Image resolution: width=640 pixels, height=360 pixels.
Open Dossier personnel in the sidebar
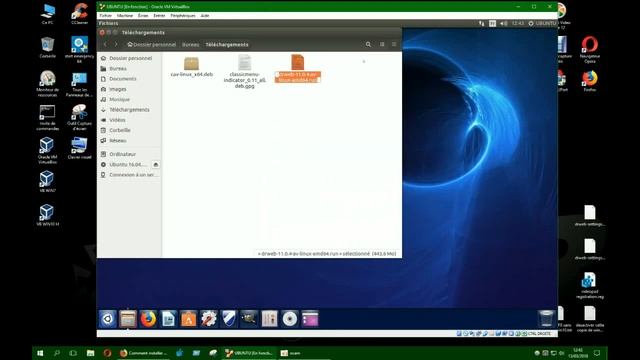129,58
